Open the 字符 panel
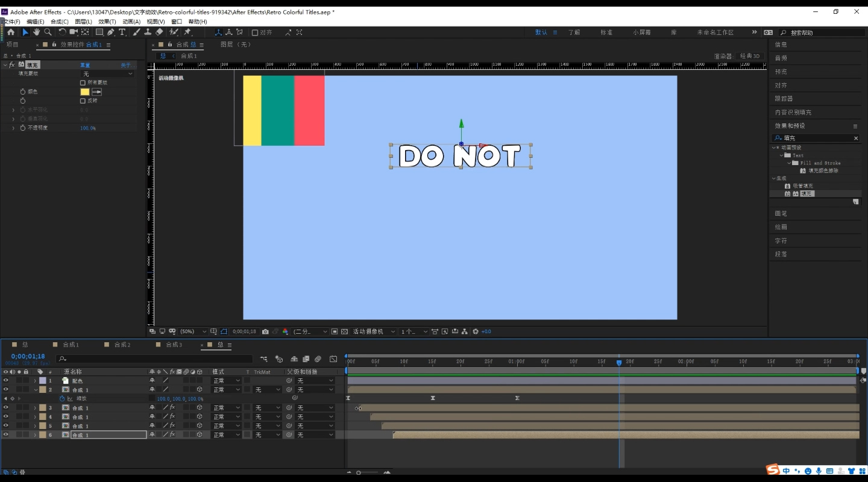The height and width of the screenshot is (482, 868). click(x=781, y=240)
